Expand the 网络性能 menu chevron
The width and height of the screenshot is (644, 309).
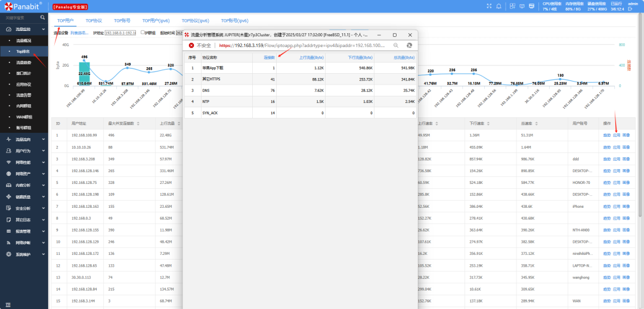(x=44, y=163)
